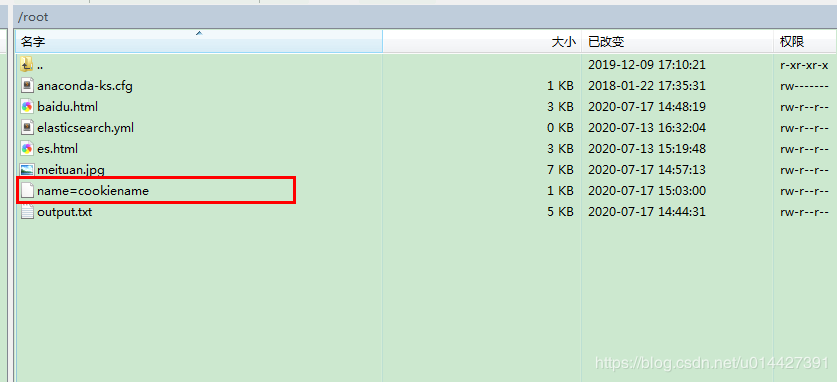837x382 pixels.
Task: Select the output.txt file name
Action: coord(65,212)
